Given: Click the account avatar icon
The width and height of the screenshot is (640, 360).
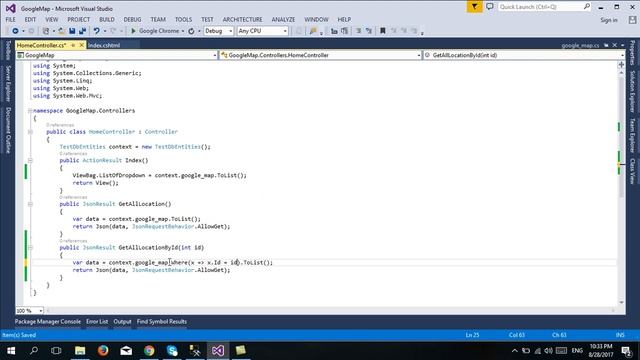Looking at the screenshot, I should pos(632,20).
